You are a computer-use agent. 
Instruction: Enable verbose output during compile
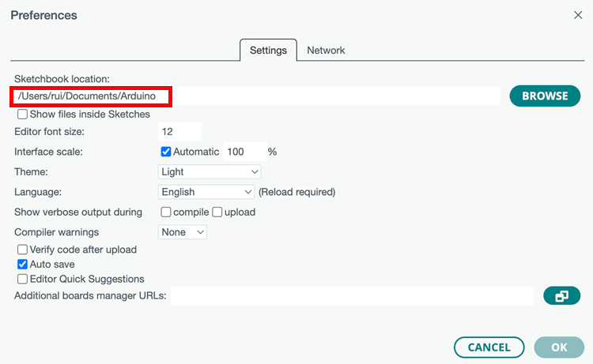(x=166, y=212)
